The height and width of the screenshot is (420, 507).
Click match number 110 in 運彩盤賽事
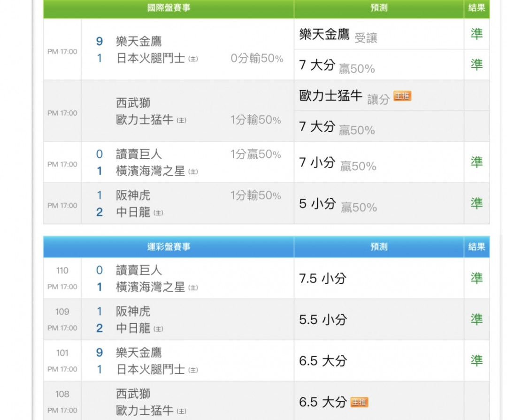click(62, 271)
